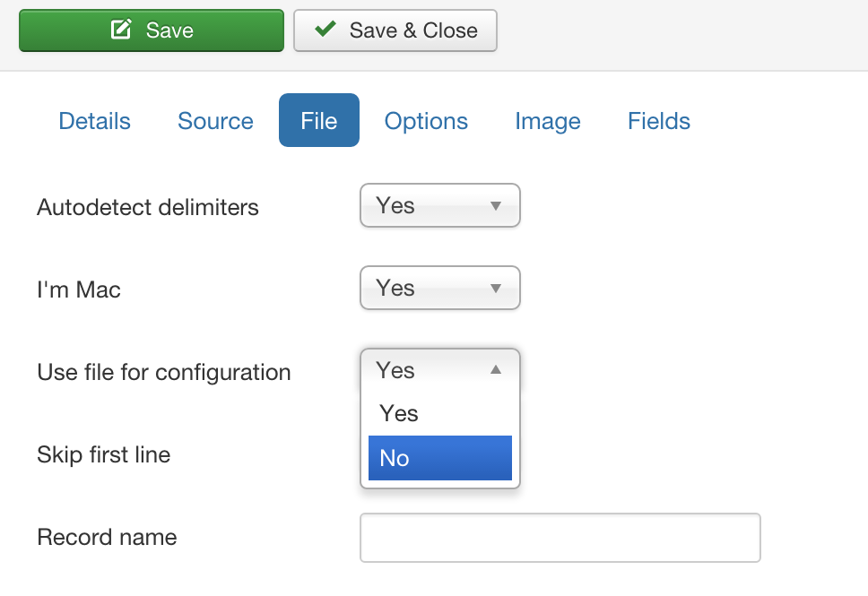Collapse the Use file for configuration arrow
This screenshot has height=596, width=868.
tap(496, 369)
